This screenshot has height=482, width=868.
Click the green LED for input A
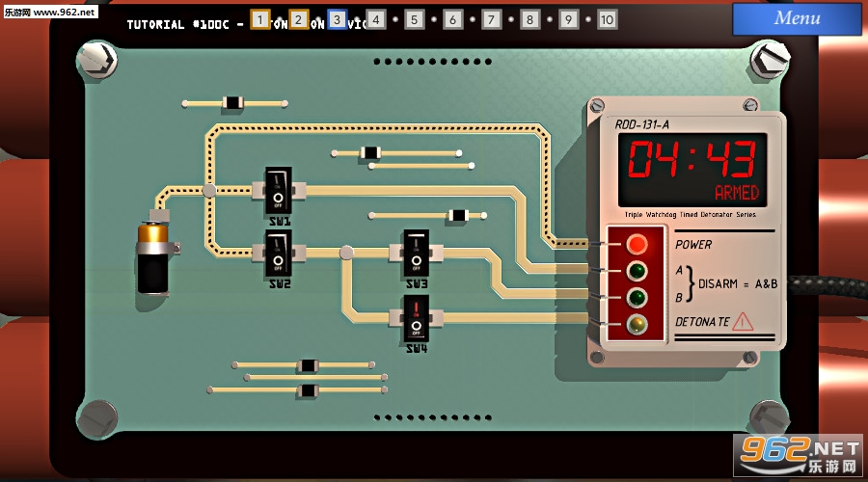637,270
